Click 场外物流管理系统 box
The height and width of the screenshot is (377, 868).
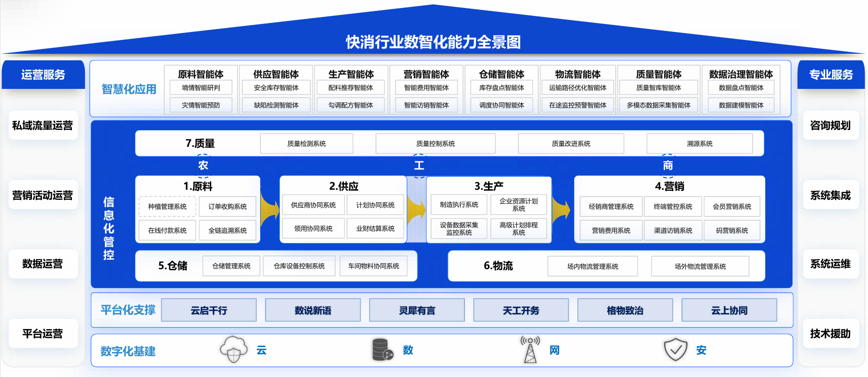point(700,266)
